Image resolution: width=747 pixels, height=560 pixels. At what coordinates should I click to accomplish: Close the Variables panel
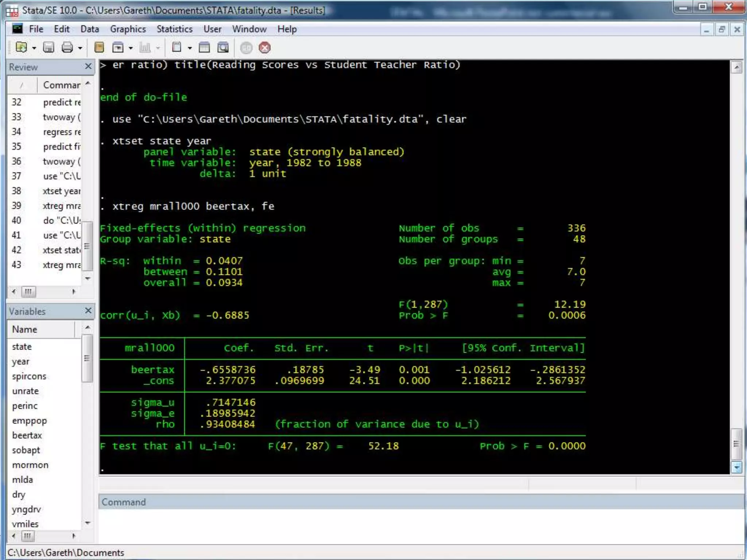coord(88,311)
